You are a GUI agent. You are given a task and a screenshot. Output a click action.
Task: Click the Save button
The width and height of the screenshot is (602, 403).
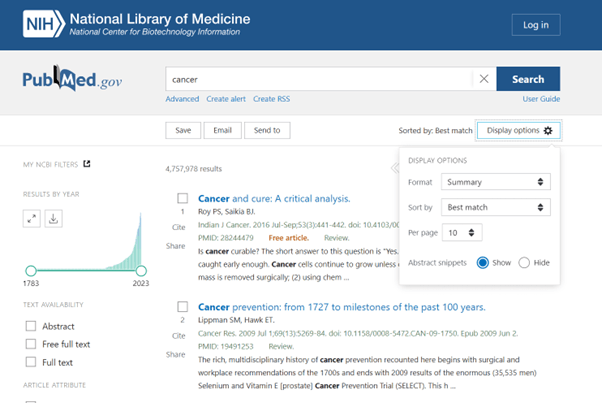[183, 130]
